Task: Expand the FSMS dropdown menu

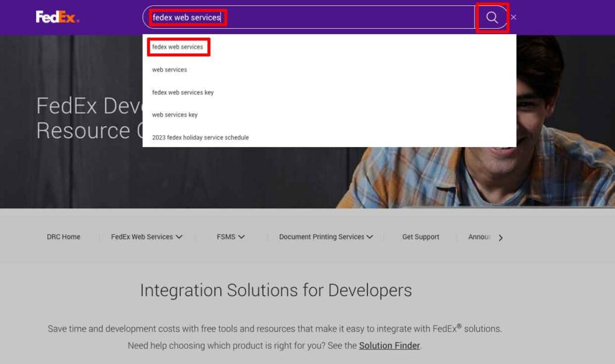Action: (231, 237)
